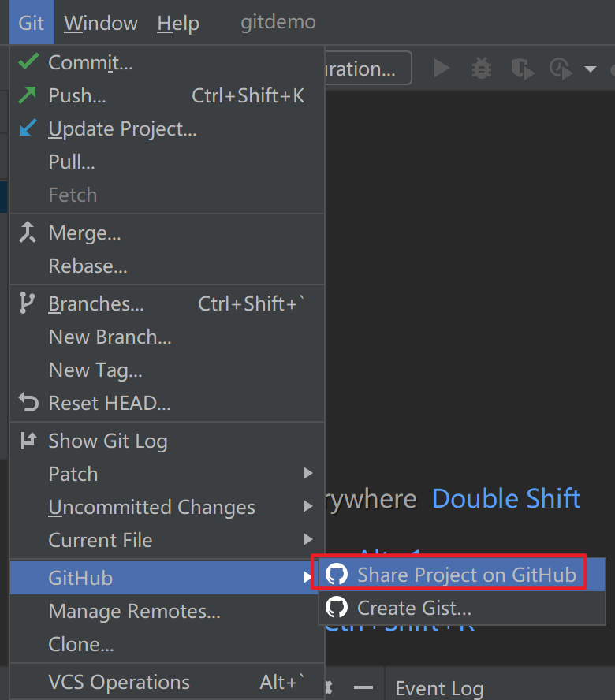The height and width of the screenshot is (700, 615).
Task: Click the Merge branch icon
Action: click(x=28, y=232)
